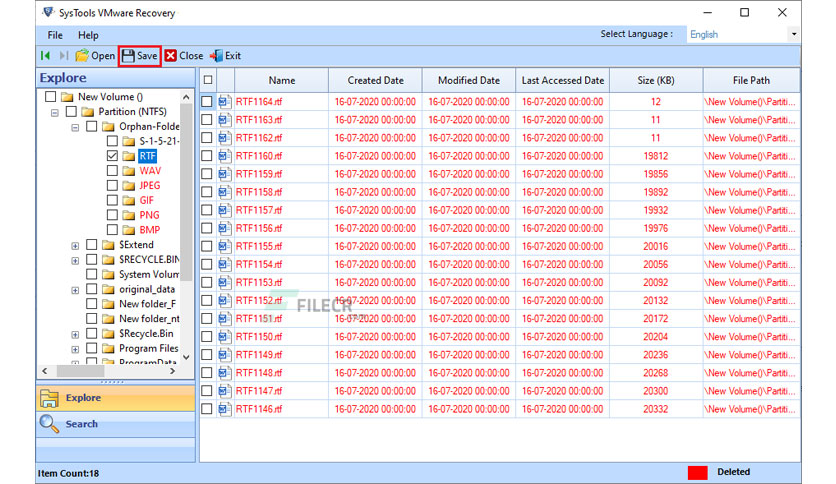Click the folder icon next to BMP

[128, 230]
